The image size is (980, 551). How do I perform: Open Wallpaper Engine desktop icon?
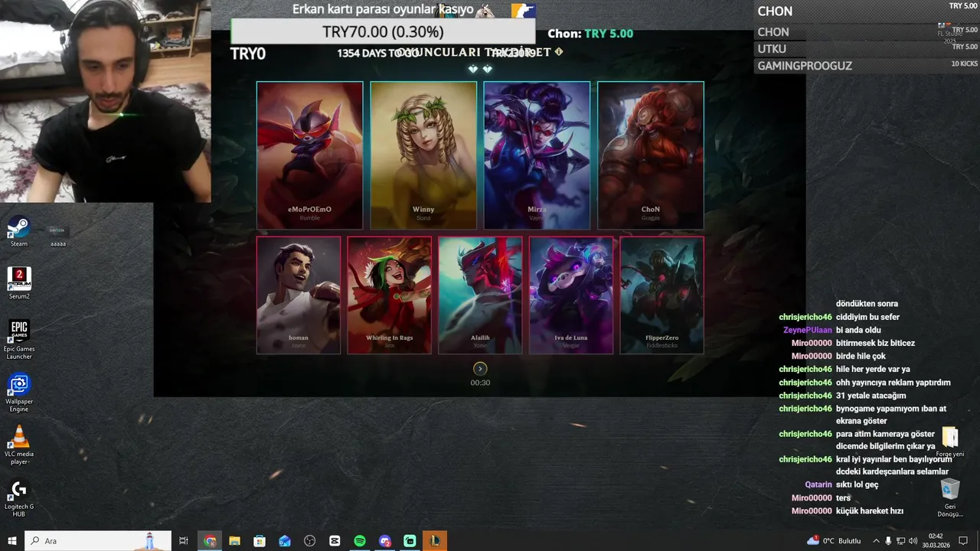pos(18,392)
